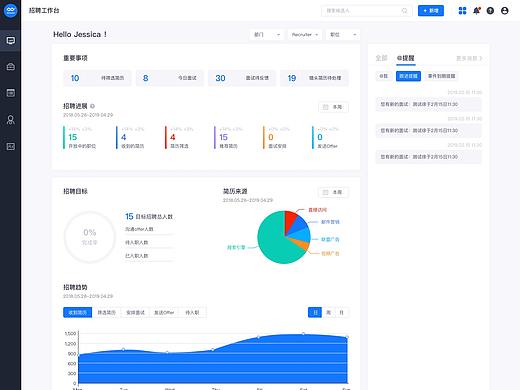The width and height of the screenshot is (520, 390).
Task: Click the orange stat 0 in recruiting progress
Action: point(278,137)
